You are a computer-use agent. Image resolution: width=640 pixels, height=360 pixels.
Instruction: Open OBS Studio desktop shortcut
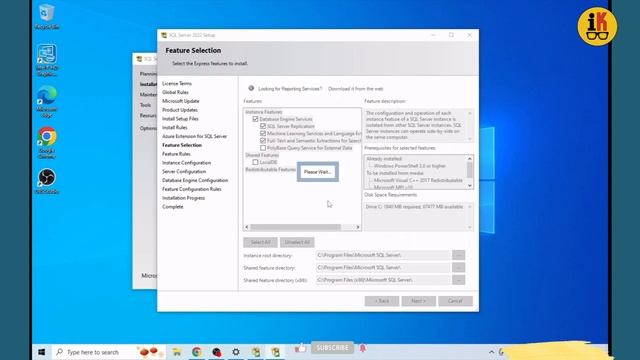(47, 181)
